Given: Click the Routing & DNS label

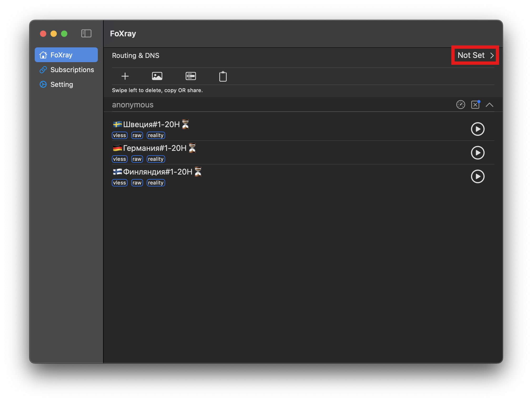Looking at the screenshot, I should [x=135, y=56].
